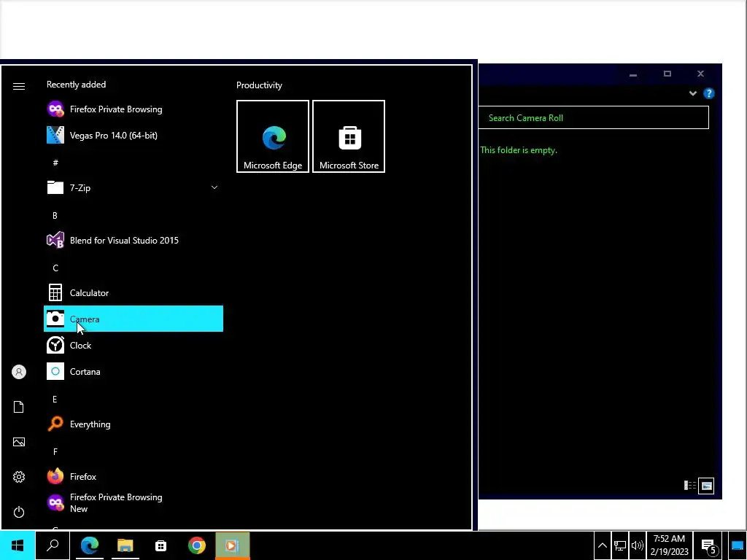Open the user account icon in Start
This screenshot has width=747, height=560.
(18, 372)
